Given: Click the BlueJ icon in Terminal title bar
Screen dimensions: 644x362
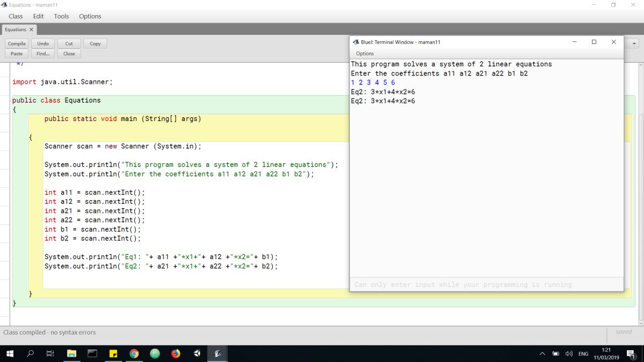Looking at the screenshot, I should (x=355, y=42).
